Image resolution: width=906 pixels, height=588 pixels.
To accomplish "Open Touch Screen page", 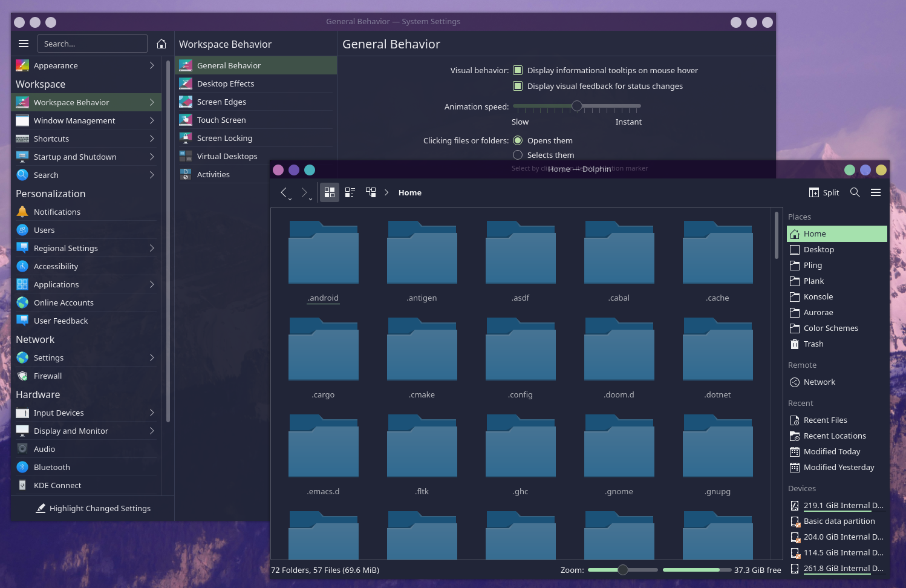I will point(256,120).
